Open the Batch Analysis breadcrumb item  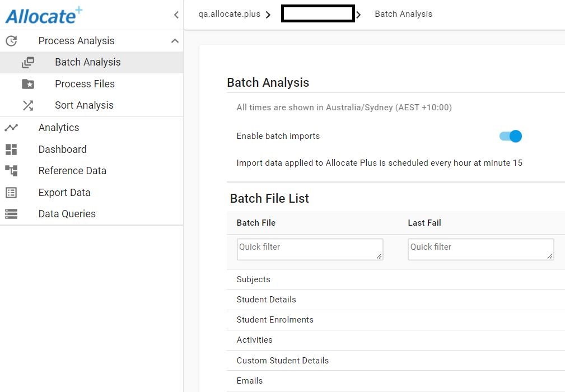tap(403, 14)
